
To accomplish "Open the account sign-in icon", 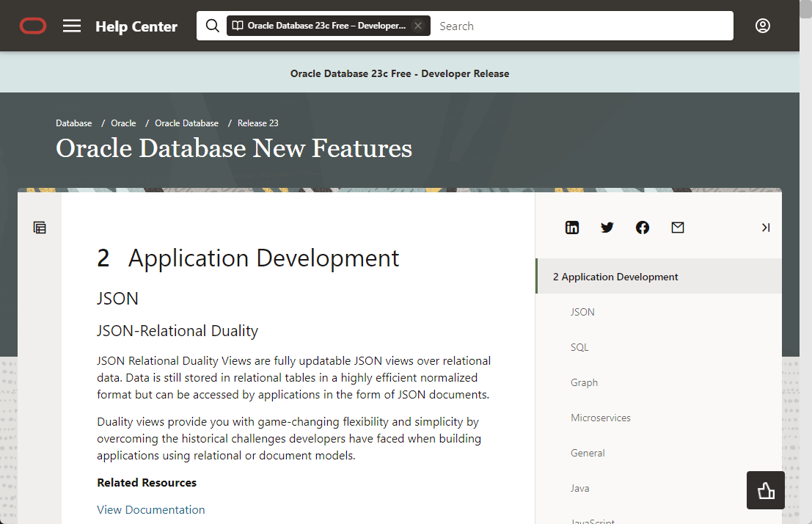I will point(763,26).
